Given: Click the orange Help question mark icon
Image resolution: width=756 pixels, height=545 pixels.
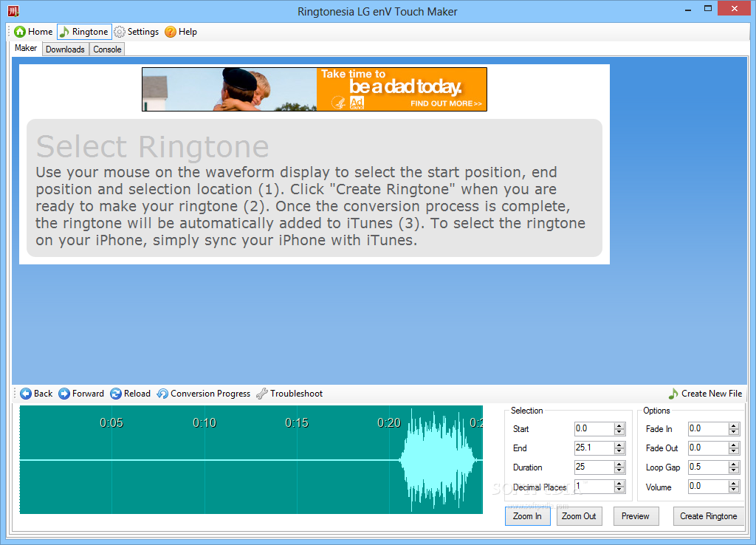Looking at the screenshot, I should coord(171,32).
